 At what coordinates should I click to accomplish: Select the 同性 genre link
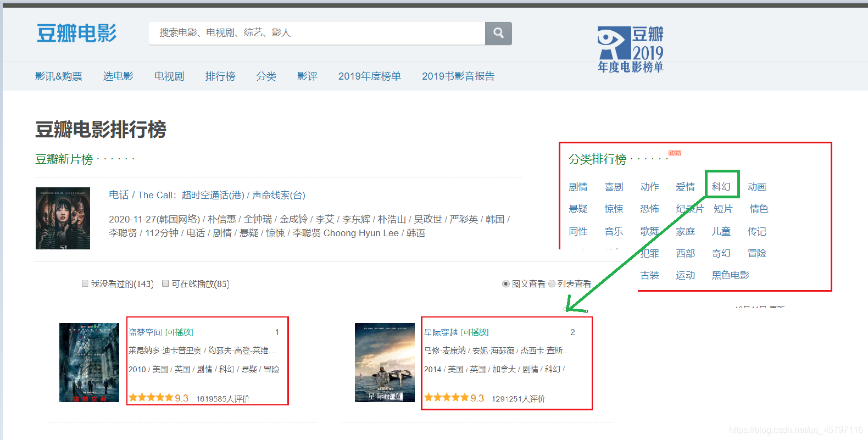[x=578, y=231]
